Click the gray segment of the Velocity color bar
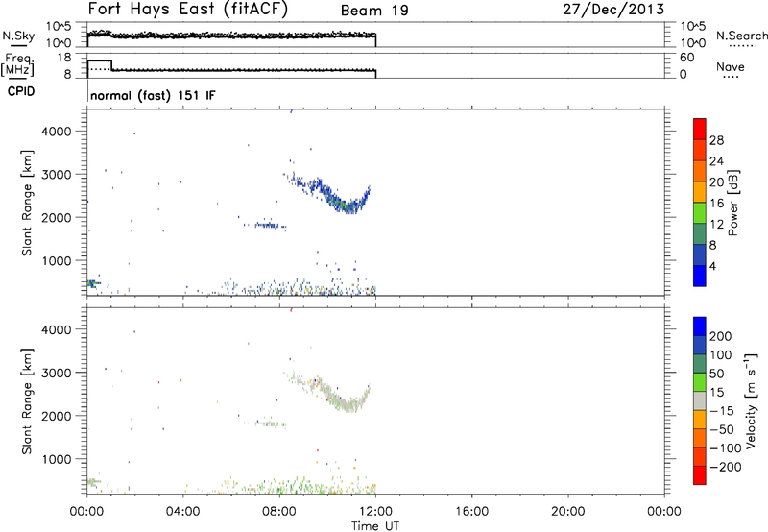 (x=700, y=401)
